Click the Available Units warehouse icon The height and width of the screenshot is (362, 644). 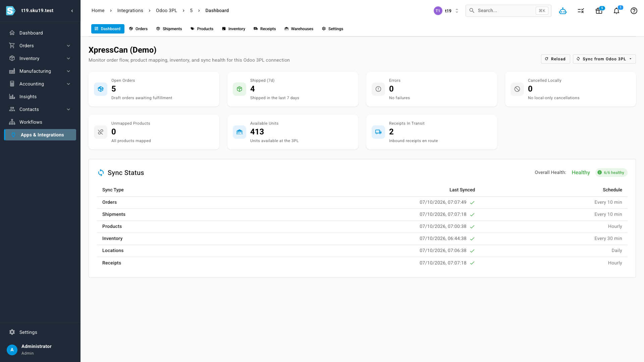(239, 132)
